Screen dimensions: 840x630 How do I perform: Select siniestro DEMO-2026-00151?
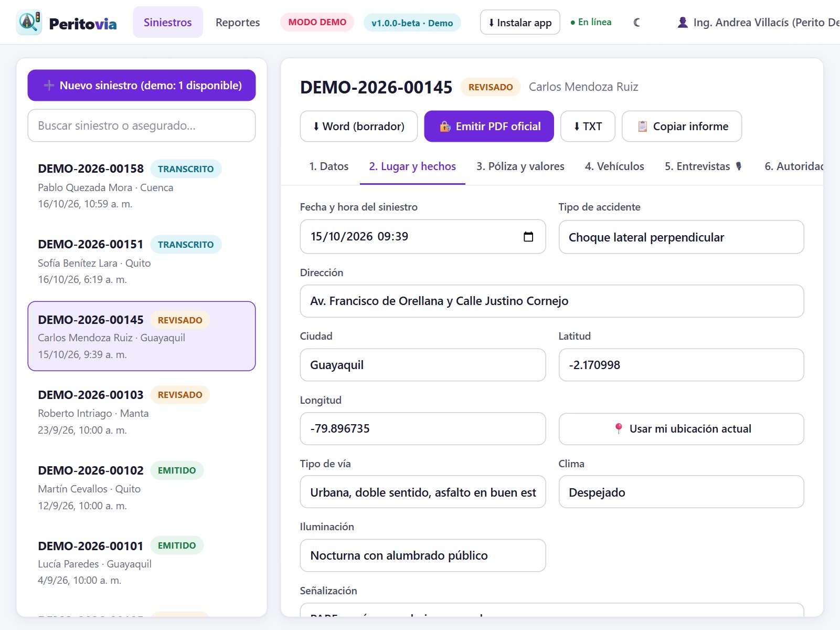(142, 261)
